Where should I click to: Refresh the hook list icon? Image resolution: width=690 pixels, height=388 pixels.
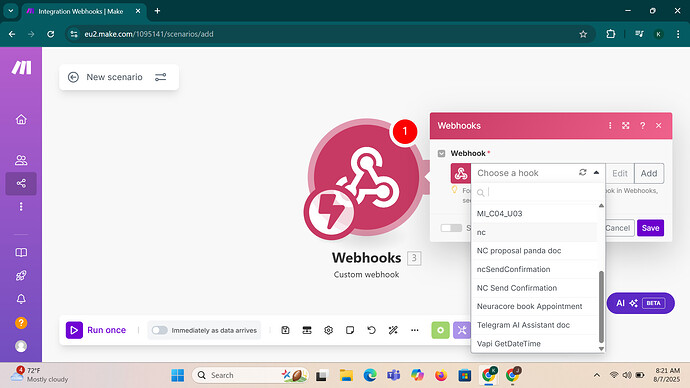583,172
